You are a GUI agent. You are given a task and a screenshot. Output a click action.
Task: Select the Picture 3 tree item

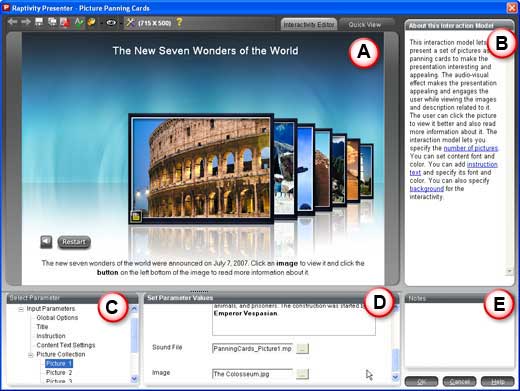pyautogui.click(x=59, y=381)
